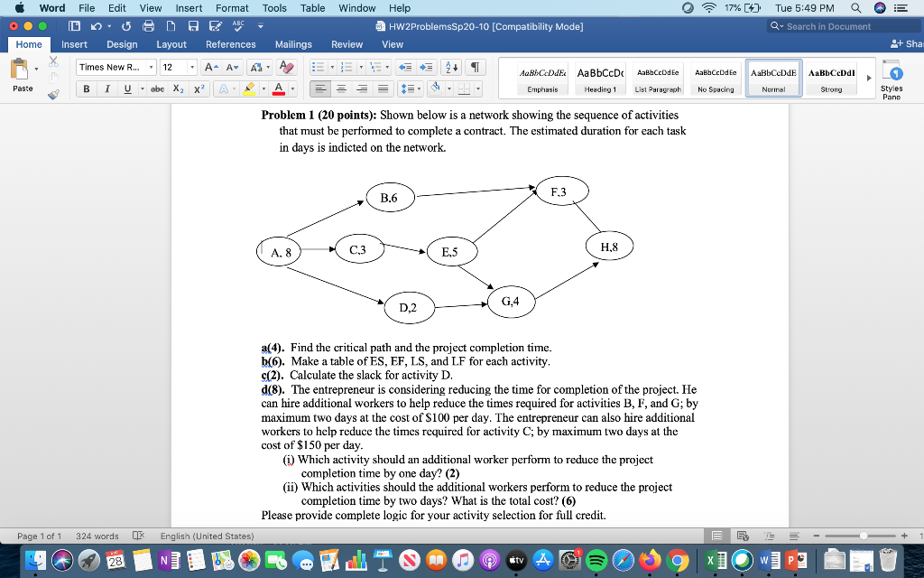Switch to the Review ribbon tab
This screenshot has width=924, height=578.
[x=346, y=44]
